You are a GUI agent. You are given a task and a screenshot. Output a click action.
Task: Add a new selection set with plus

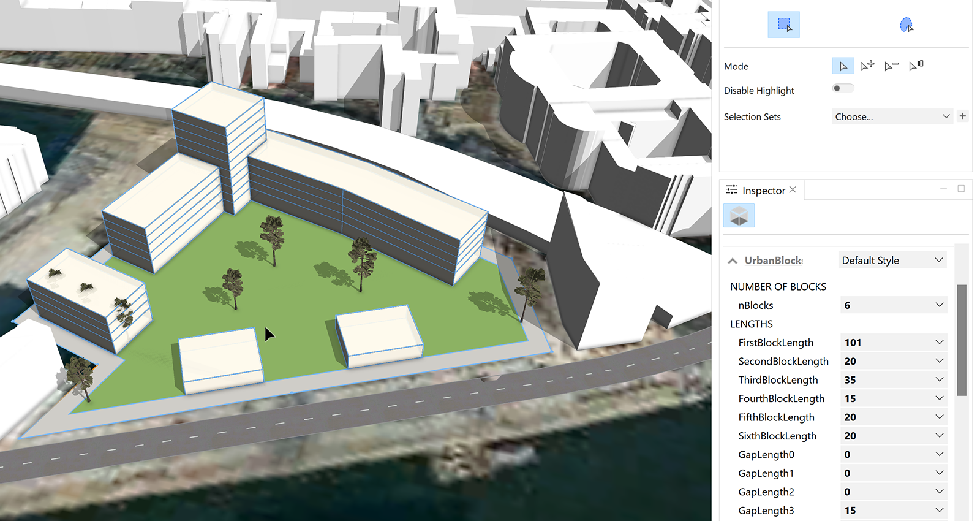[x=963, y=116]
